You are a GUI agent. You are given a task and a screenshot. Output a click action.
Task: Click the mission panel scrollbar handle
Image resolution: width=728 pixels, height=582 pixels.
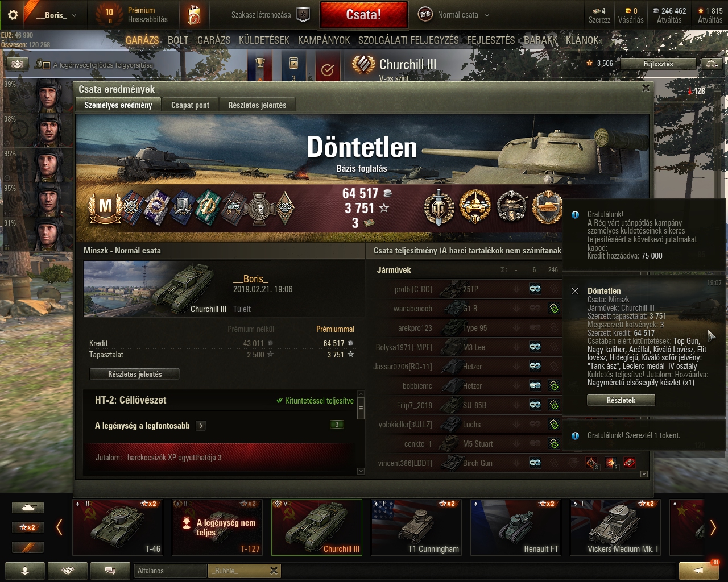(x=361, y=408)
